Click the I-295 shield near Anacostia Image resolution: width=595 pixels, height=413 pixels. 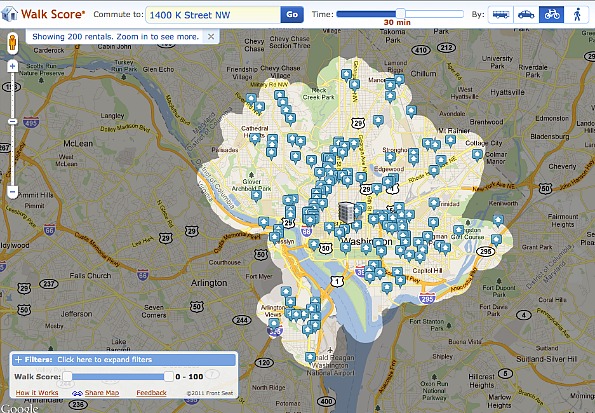pos(427,298)
